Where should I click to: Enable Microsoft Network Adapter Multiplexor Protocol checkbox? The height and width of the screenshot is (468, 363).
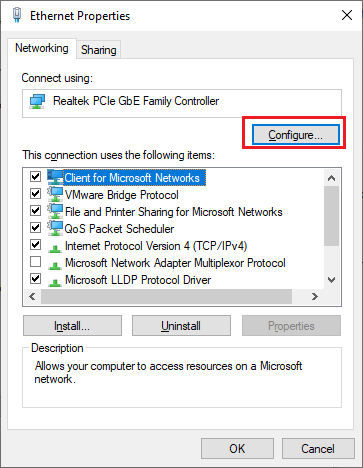pos(35,262)
